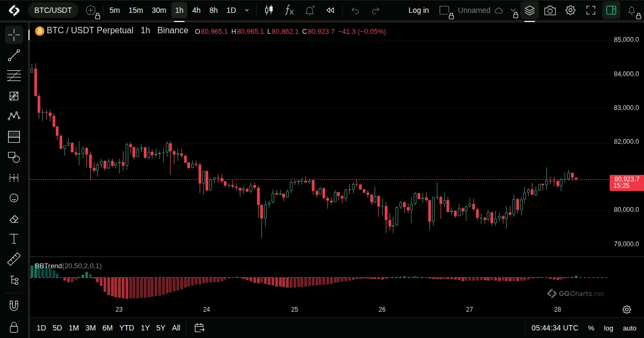Select the trend line drawing tool
Image resolution: width=644 pixels, height=338 pixels.
point(14,55)
